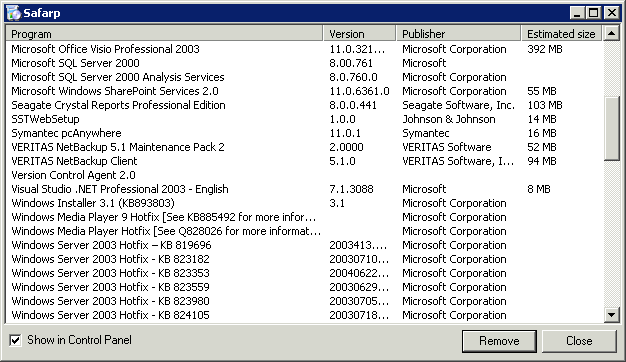The height and width of the screenshot is (362, 626).
Task: Close the Safarp window via title bar X
Action: (611, 13)
